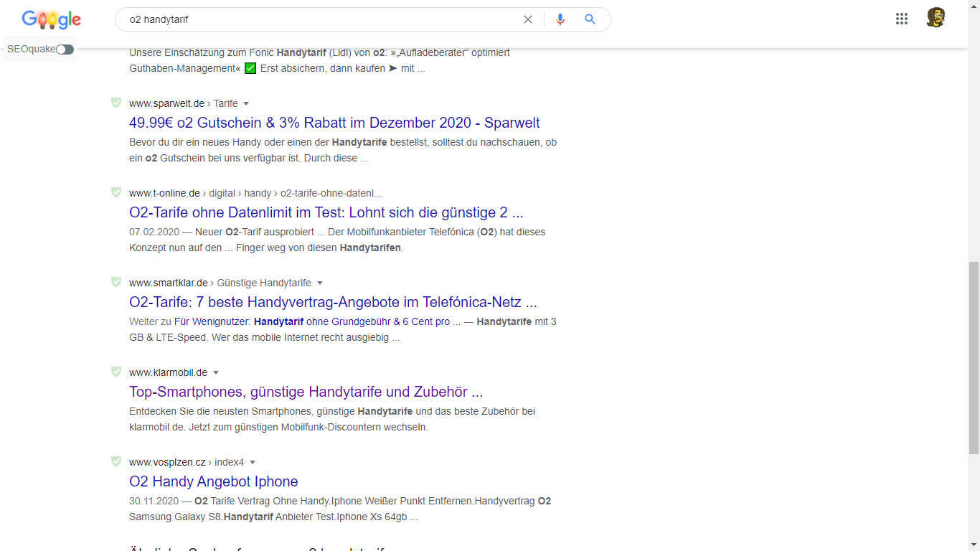
Task: Start voice search with the microphone icon
Action: pyautogui.click(x=560, y=19)
